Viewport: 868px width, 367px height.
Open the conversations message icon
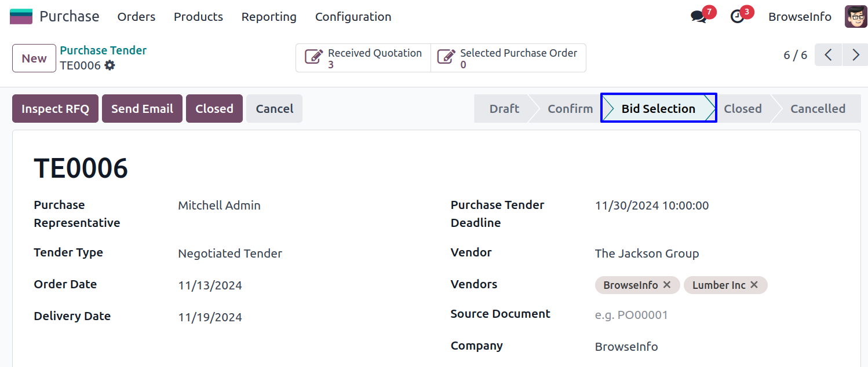[699, 17]
